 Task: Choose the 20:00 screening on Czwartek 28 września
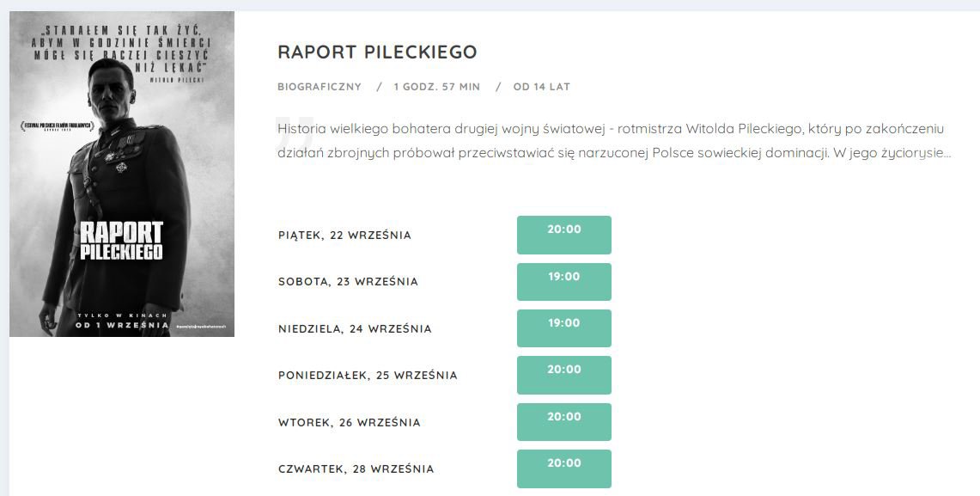click(563, 468)
